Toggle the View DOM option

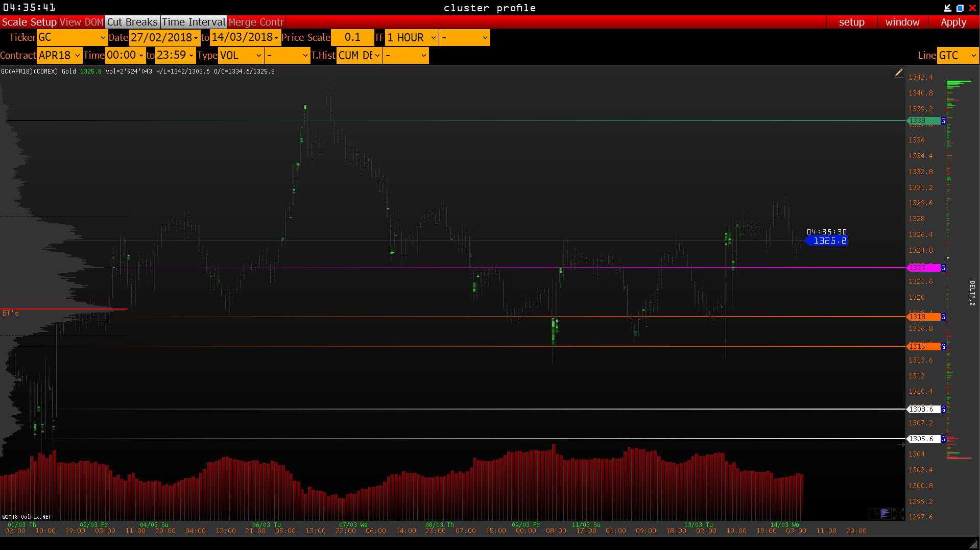pos(81,22)
